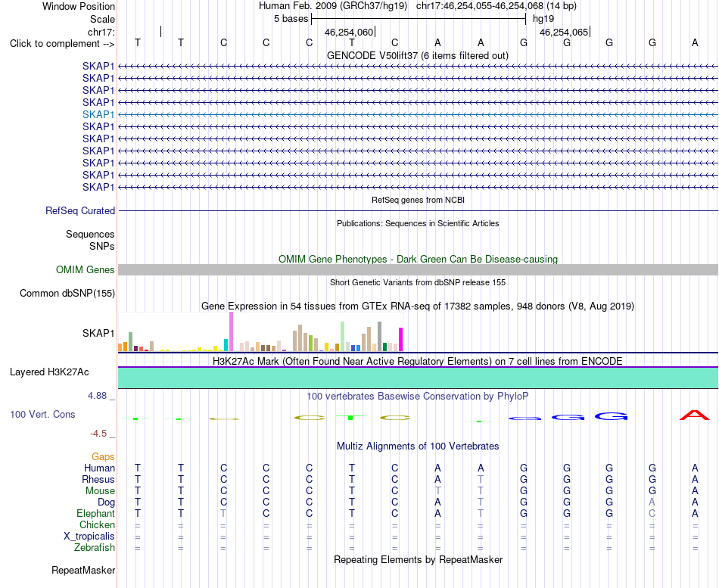Image resolution: width=719 pixels, height=588 pixels.
Task: Open GENCODE V50lift37 track title
Action: point(418,55)
